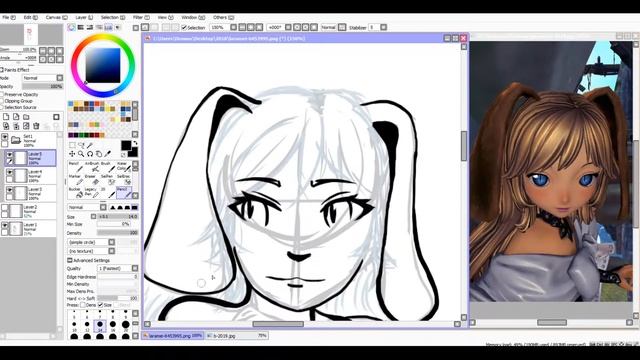Pick the Move tool
The height and width of the screenshot is (360, 640).
pyautogui.click(x=72, y=154)
